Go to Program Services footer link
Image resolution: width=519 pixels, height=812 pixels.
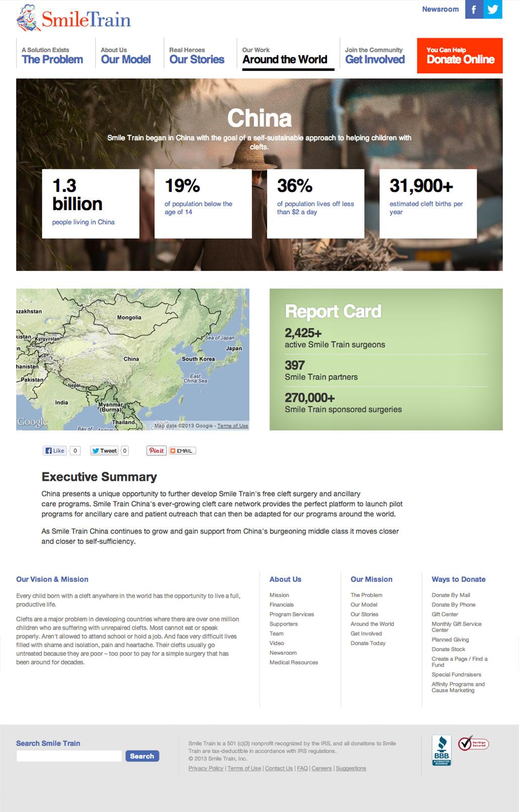[292, 614]
